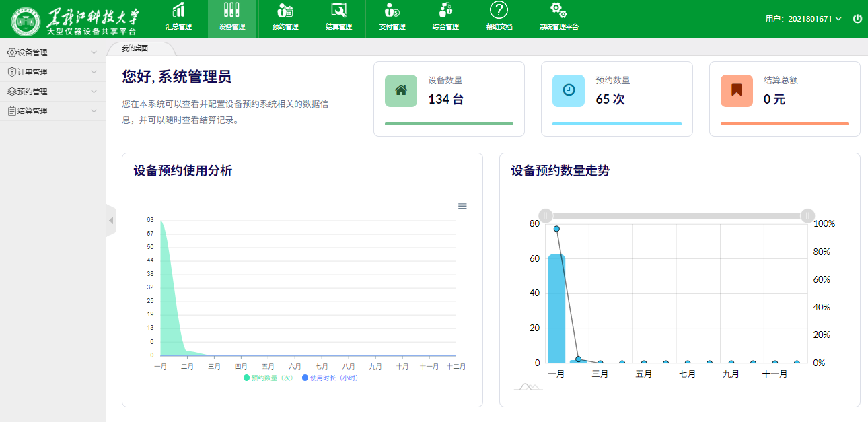The width and height of the screenshot is (868, 422).
Task: Click the power logout icon
Action: point(857,19)
